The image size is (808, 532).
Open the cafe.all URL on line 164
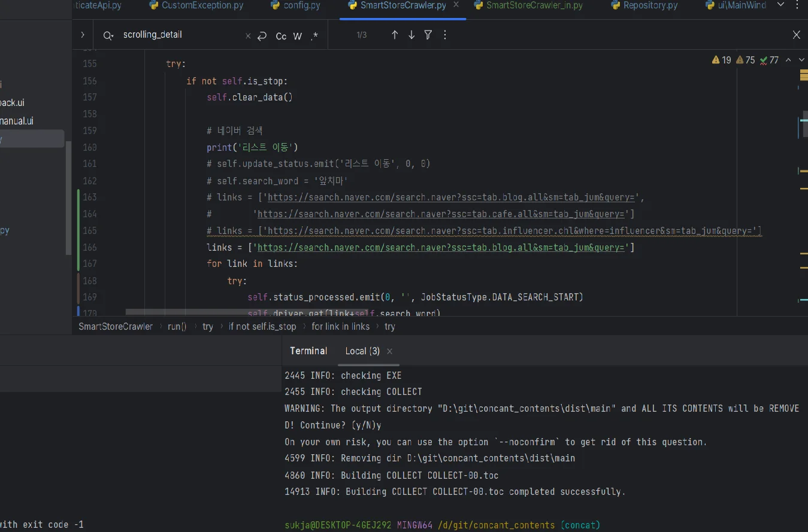point(441,214)
